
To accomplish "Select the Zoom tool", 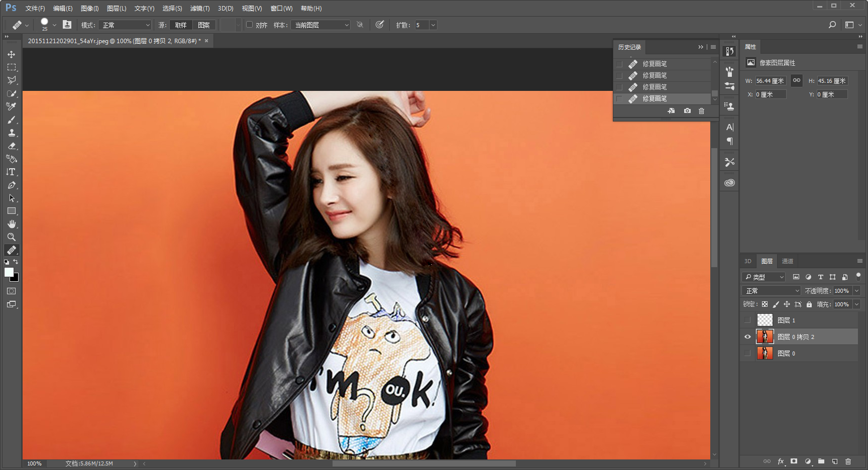I will 11,237.
